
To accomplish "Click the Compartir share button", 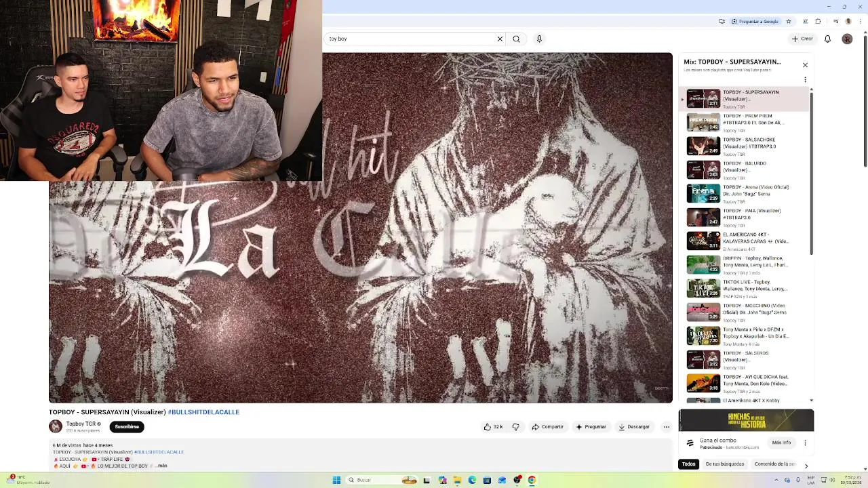I will tap(548, 427).
